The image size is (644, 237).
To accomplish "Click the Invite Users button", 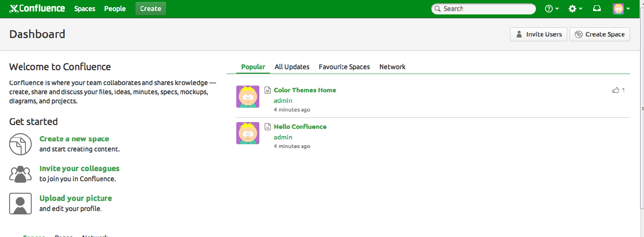I will [x=539, y=34].
